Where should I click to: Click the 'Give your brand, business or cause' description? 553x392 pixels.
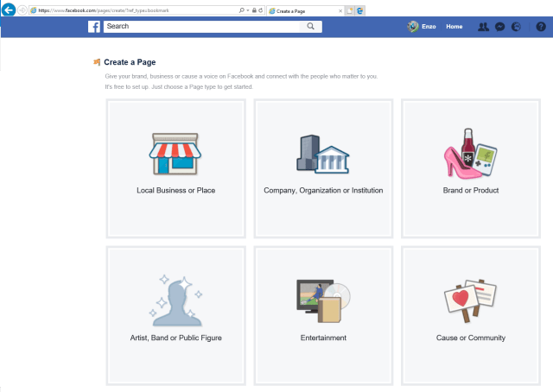pyautogui.click(x=241, y=76)
